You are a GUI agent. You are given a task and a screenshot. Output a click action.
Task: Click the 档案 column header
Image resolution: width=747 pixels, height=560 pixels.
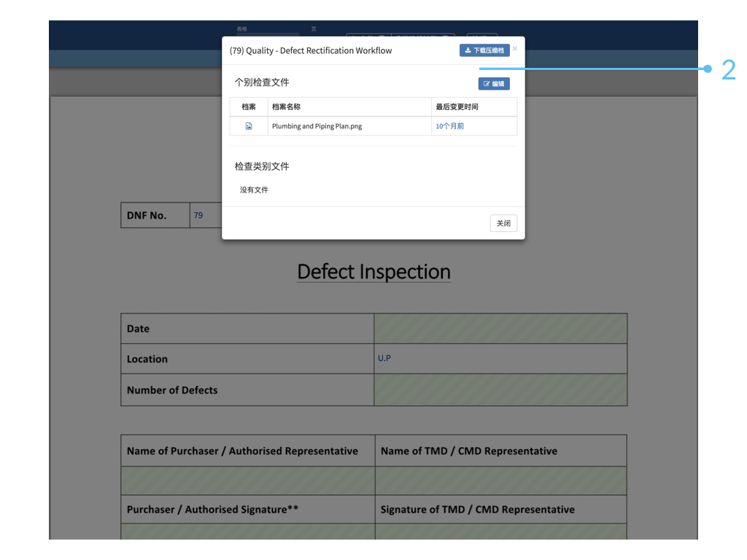[249, 106]
